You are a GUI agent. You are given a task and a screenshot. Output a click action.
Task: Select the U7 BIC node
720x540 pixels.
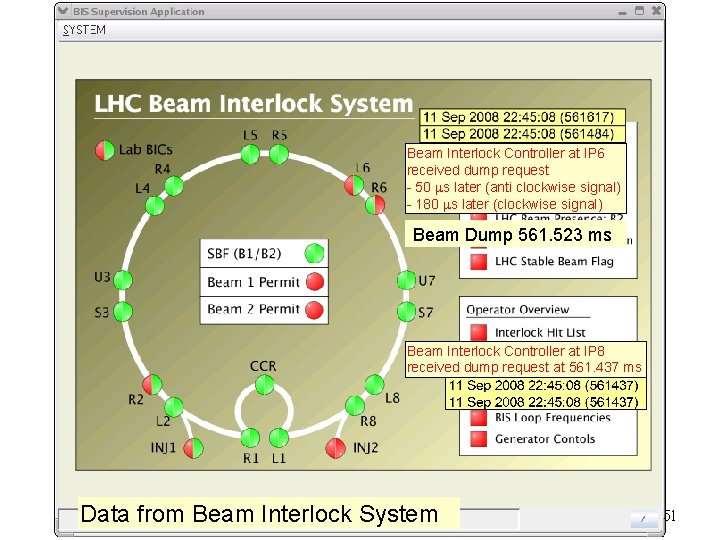pyautogui.click(x=406, y=280)
